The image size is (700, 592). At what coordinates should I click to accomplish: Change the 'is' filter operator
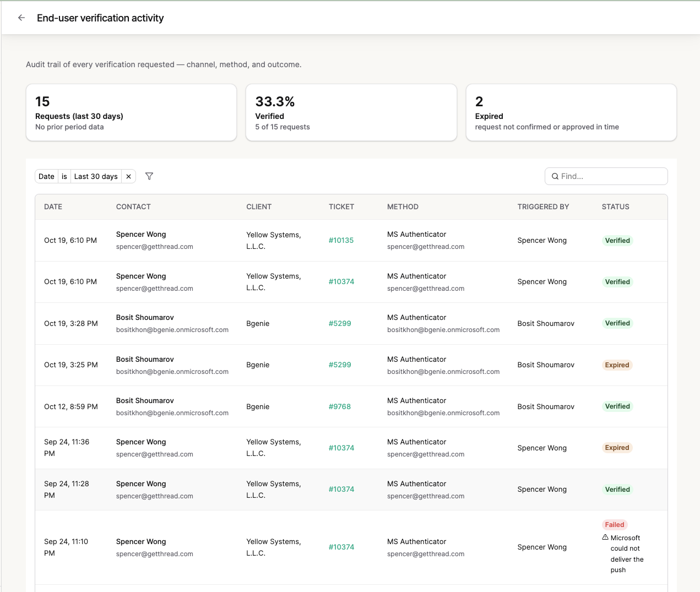pyautogui.click(x=64, y=176)
